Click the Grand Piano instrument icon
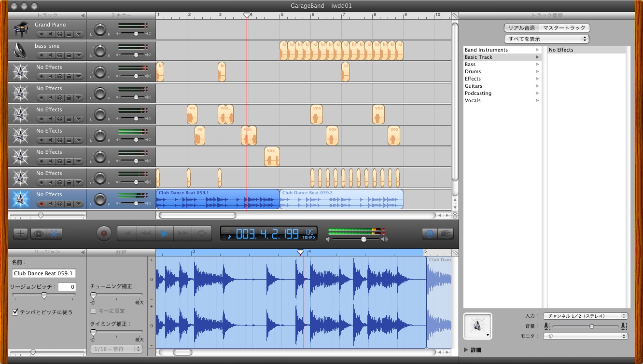This screenshot has height=364, width=643. pyautogui.click(x=20, y=29)
